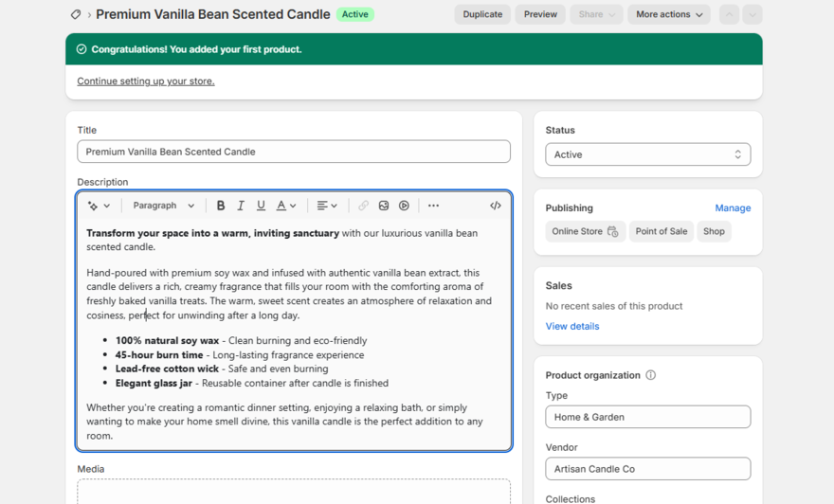Click into the Title input field
This screenshot has height=504, width=834.
pyautogui.click(x=294, y=152)
